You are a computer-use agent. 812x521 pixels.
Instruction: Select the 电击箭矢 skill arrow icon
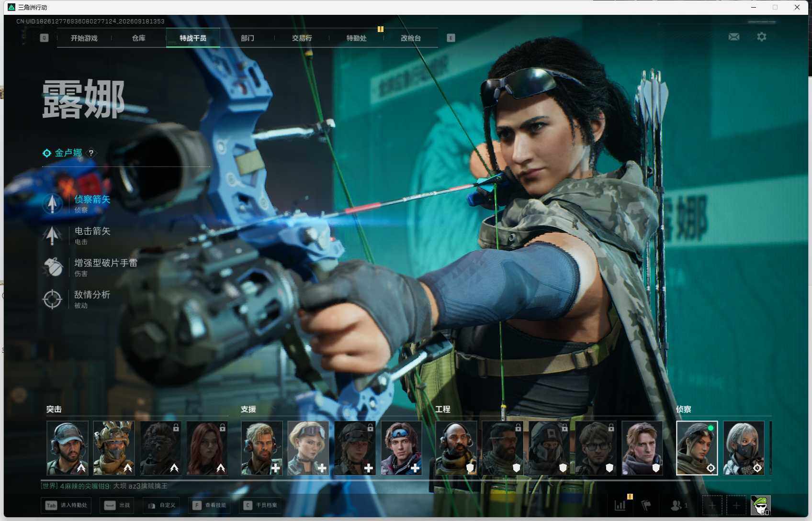(x=52, y=235)
